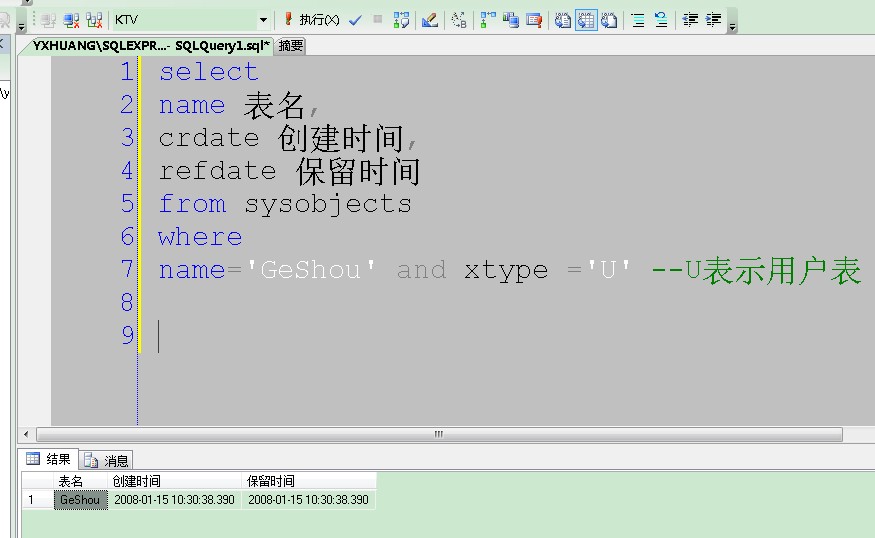The width and height of the screenshot is (875, 538).
Task: Click the Change Connection icon
Action: 94,20
